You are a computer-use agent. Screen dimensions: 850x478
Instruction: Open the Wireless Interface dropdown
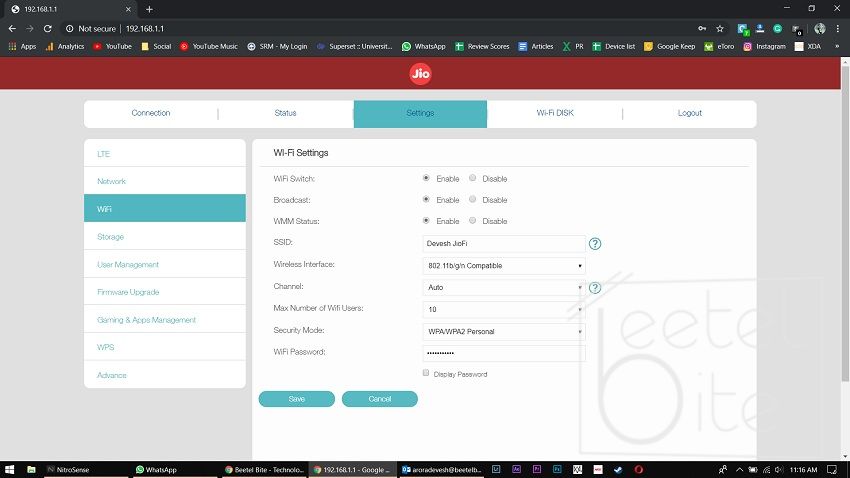point(504,266)
